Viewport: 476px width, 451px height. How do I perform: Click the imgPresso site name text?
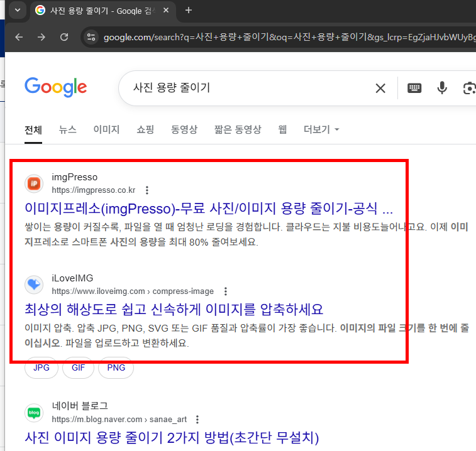pyautogui.click(x=75, y=177)
